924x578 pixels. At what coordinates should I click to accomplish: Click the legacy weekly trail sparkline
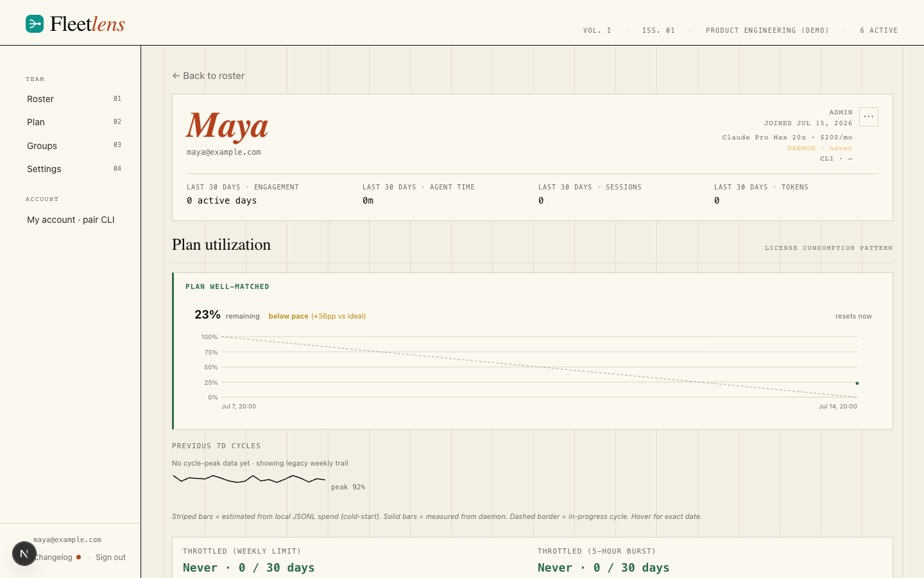coord(249,478)
